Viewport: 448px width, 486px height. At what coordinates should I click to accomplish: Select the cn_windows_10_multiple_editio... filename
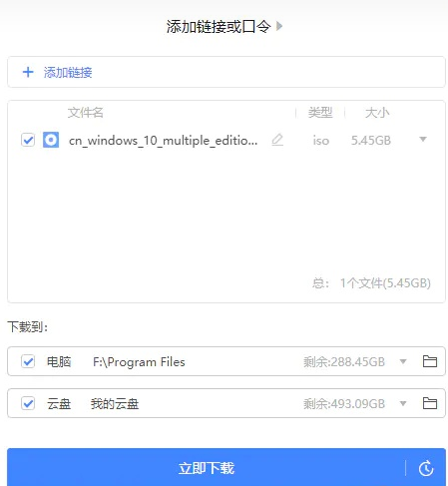[163, 141]
